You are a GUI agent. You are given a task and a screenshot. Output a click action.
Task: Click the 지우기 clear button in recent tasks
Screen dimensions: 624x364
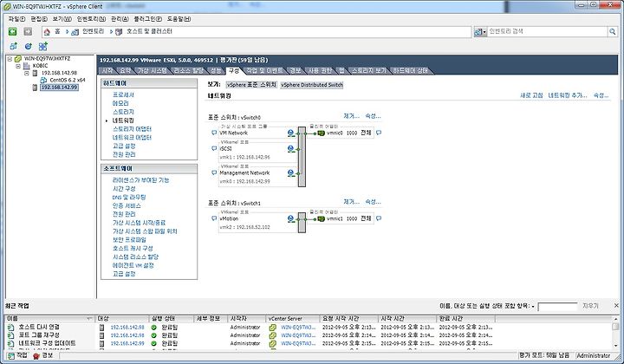[590, 306]
